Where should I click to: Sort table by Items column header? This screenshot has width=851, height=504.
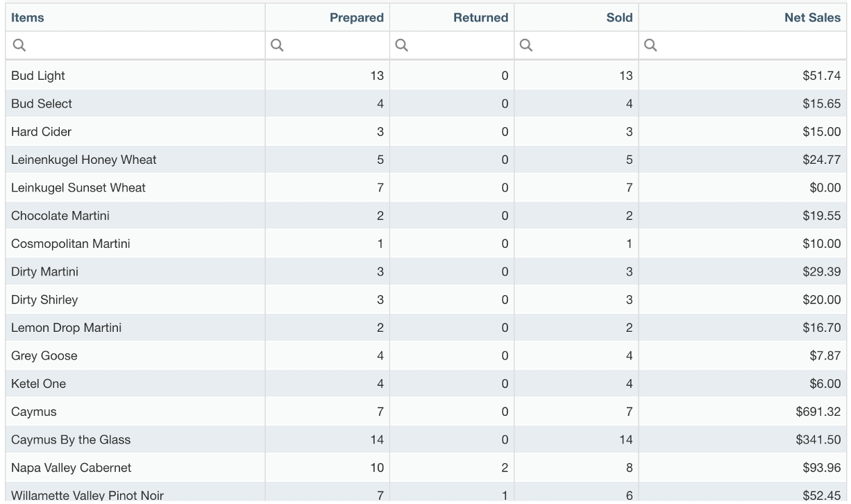click(28, 18)
